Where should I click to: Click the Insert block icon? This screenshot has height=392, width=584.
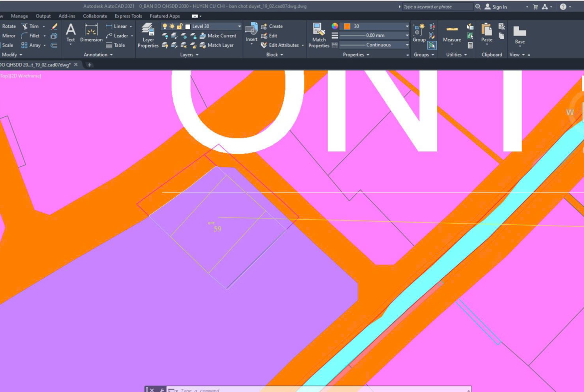252,33
